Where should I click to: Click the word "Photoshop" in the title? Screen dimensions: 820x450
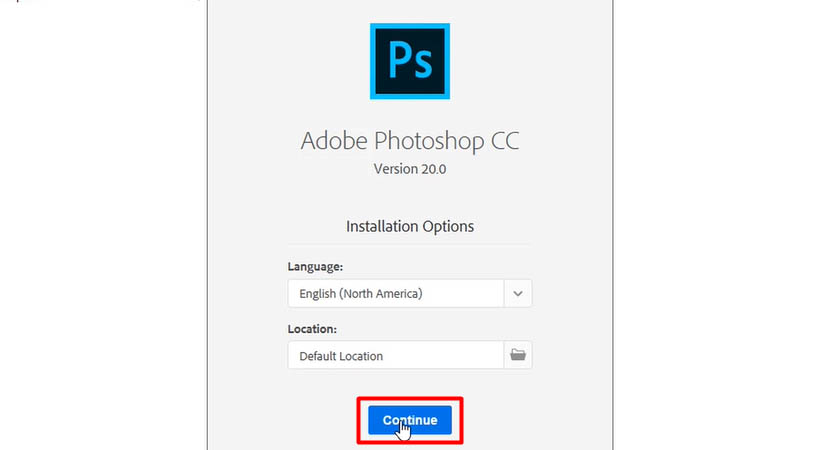[420, 140]
